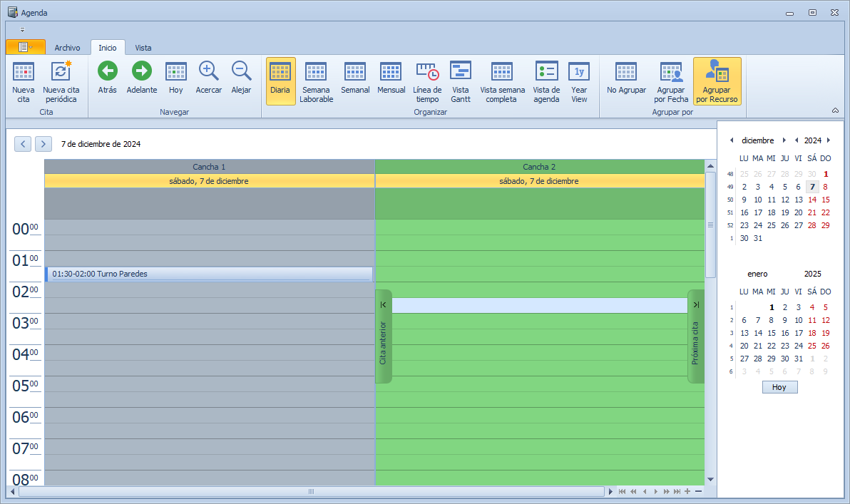
Task: Click the Nueva cita icon
Action: pos(24,72)
